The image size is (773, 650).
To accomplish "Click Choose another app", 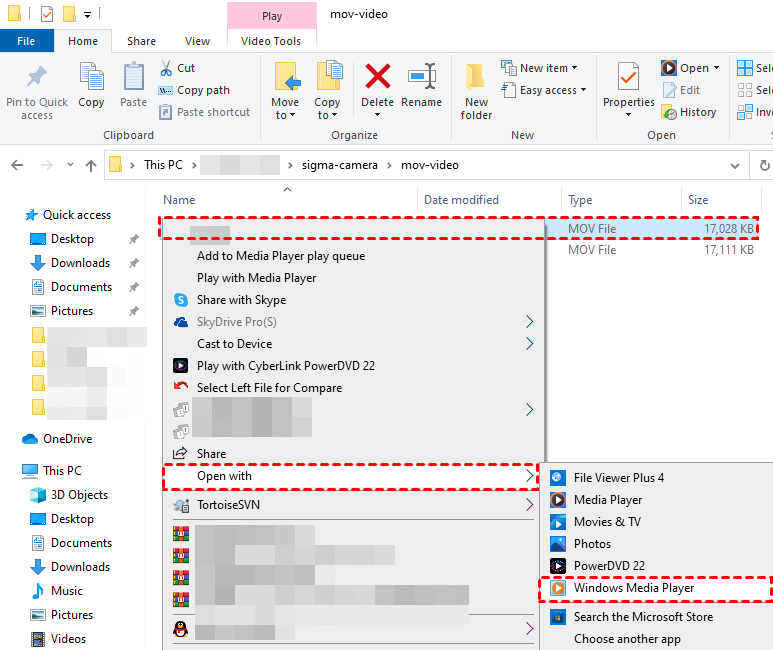I will [627, 639].
